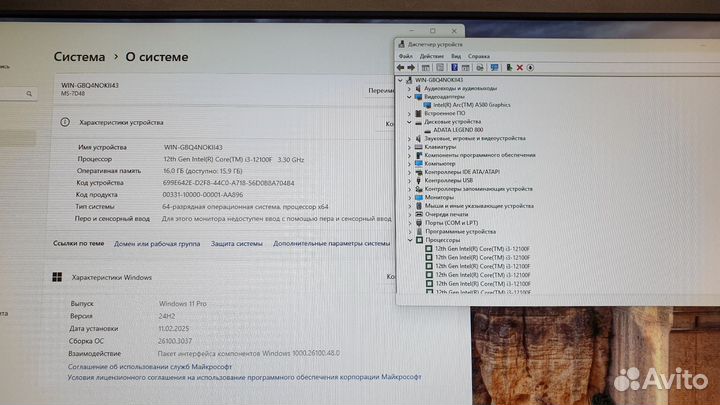Open the Защита системы link
The width and height of the screenshot is (720, 405).
pyautogui.click(x=236, y=243)
